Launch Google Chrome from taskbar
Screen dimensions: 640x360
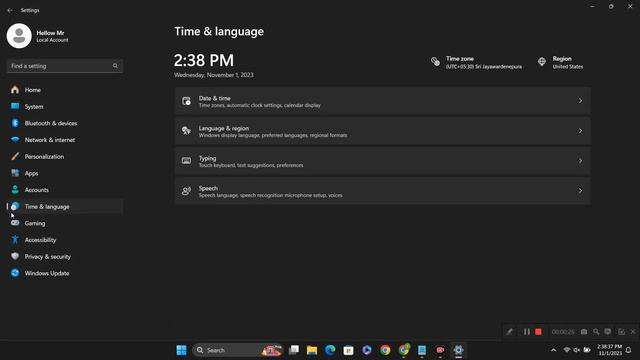point(385,350)
